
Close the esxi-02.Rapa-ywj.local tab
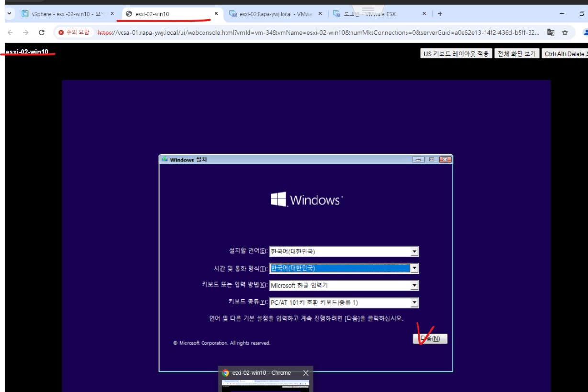pos(320,14)
